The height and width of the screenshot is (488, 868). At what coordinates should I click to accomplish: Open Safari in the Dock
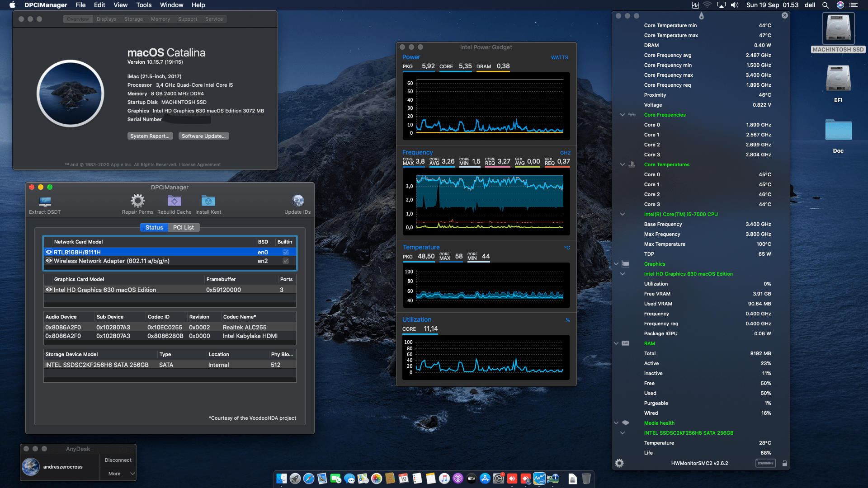(309, 479)
